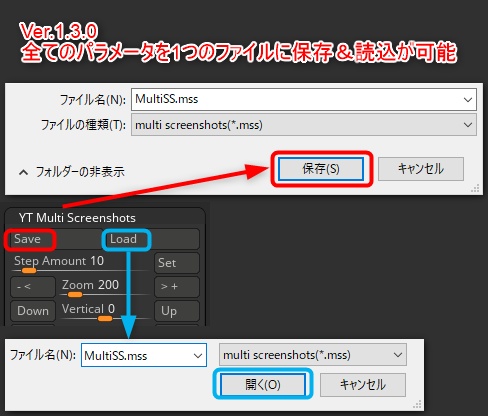Click the Down button

click(33, 311)
